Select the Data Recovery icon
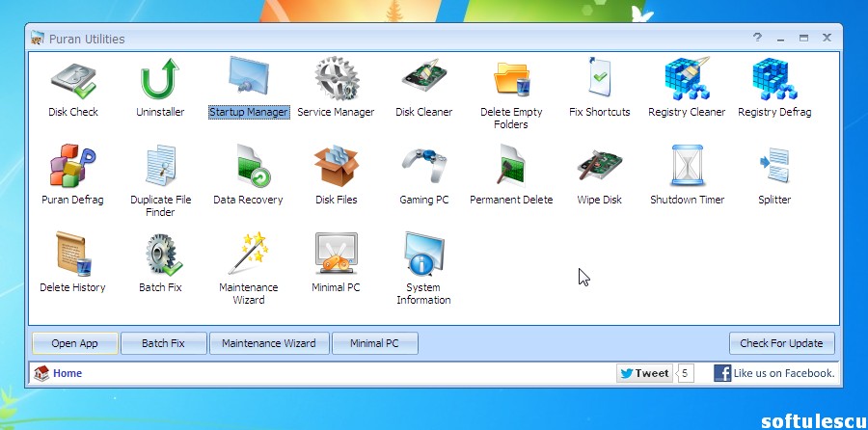The height and width of the screenshot is (430, 868). point(253,166)
